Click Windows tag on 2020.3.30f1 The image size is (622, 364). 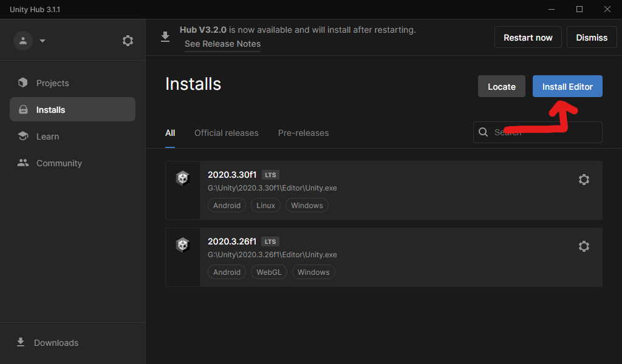tap(307, 205)
